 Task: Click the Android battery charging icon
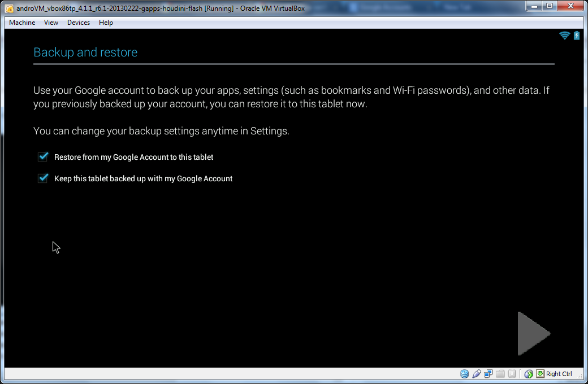(x=577, y=35)
